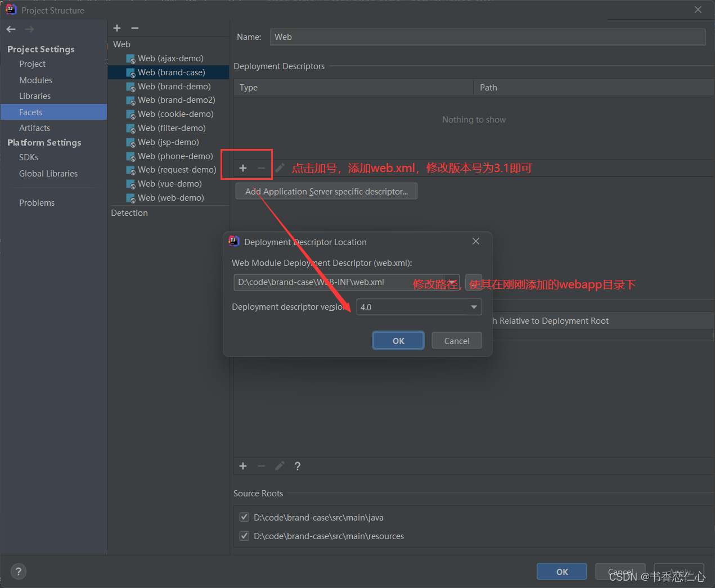The image size is (715, 588).
Task: Open the Artifacts settings page
Action: pyautogui.click(x=35, y=128)
